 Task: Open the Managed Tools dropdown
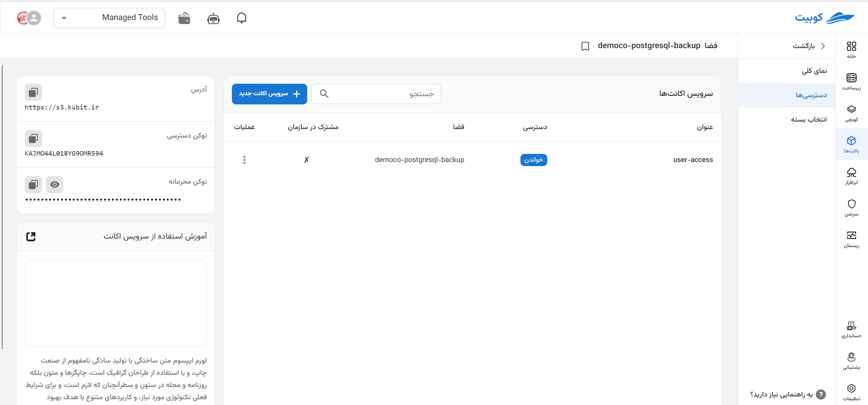pyautogui.click(x=109, y=18)
